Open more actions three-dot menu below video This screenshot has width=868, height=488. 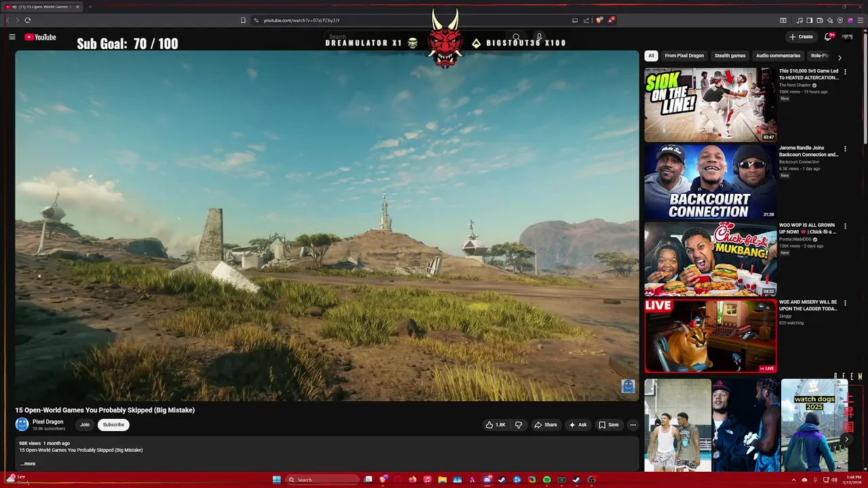point(633,425)
